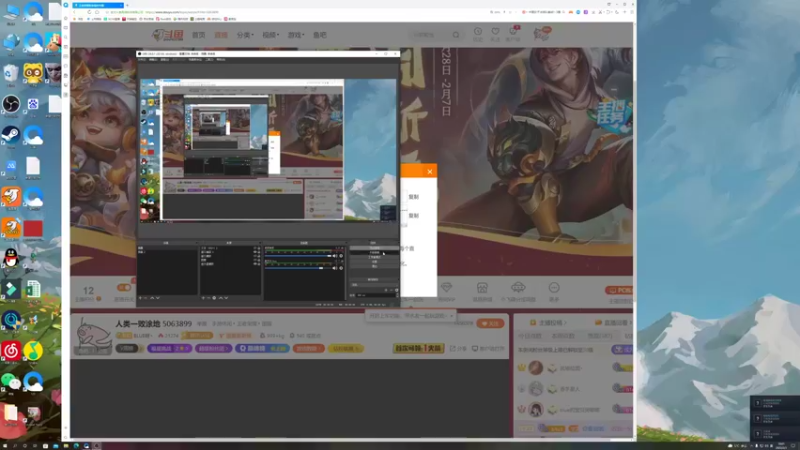
Task: Open gear settings of first OBS mixer channel
Action: pyautogui.click(x=341, y=256)
